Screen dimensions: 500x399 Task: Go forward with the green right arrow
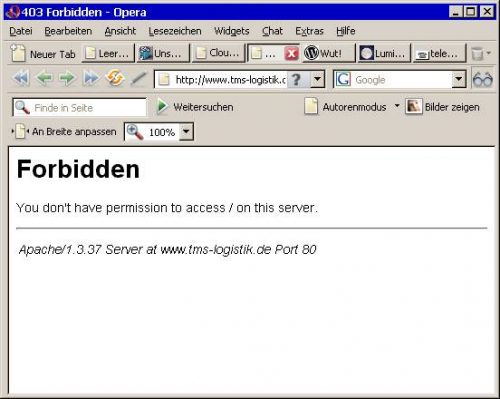point(67,79)
